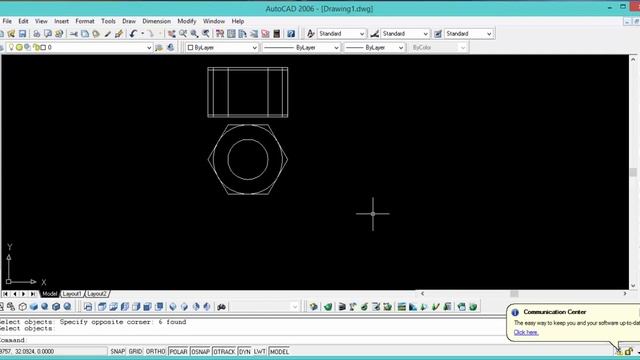Click the QuickCalc calculator icon
Screen dimensions: 640x360
coord(277,33)
